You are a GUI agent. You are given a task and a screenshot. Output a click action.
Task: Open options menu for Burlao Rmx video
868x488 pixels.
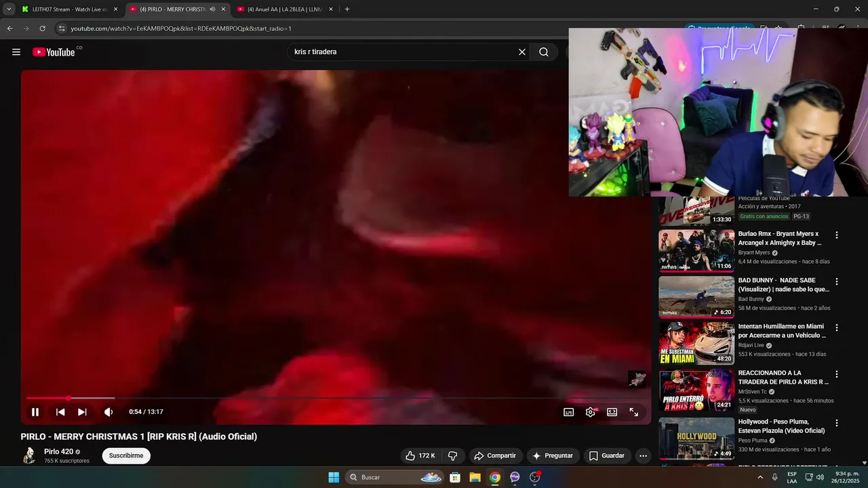(x=837, y=235)
